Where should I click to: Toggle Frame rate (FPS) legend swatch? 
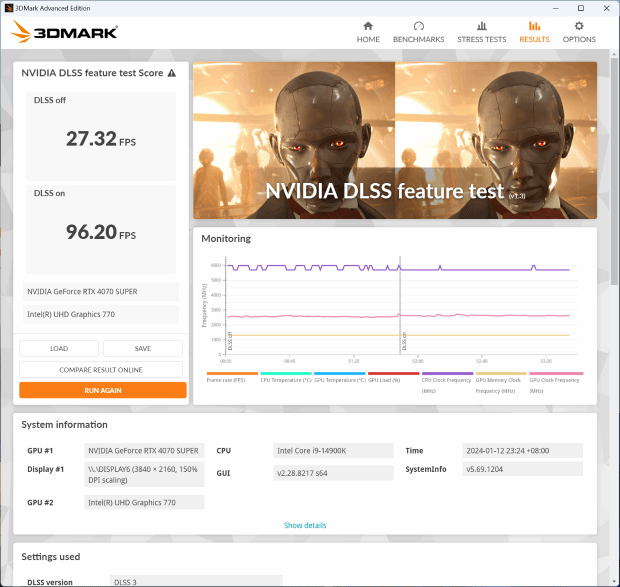pos(232,373)
